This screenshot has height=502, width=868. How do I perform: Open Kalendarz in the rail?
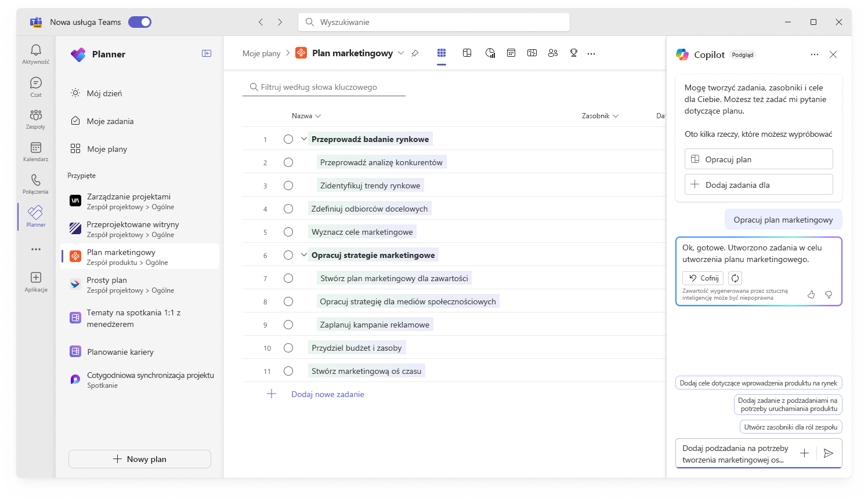[x=36, y=152]
